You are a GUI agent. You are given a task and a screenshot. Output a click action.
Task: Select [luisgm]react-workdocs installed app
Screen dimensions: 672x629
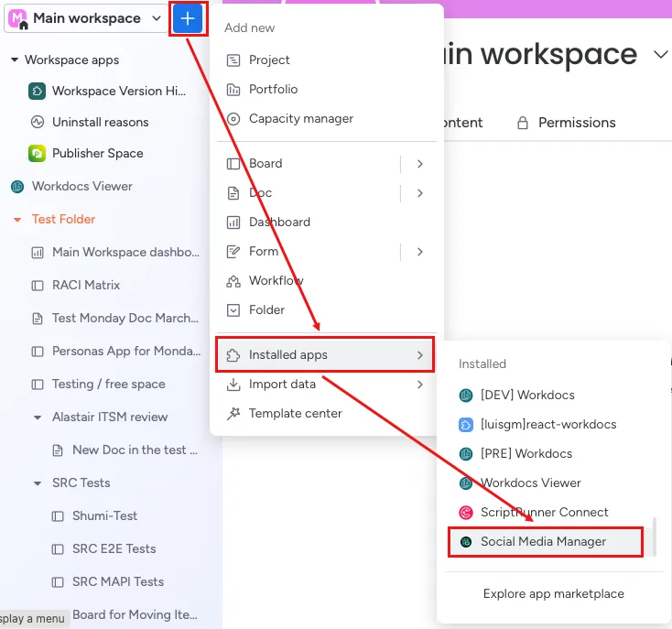pos(550,425)
